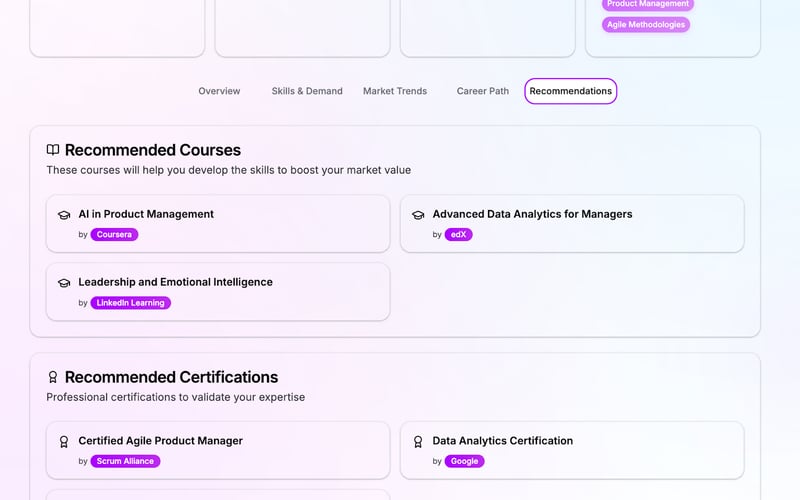The width and height of the screenshot is (800, 500).
Task: Click graduation cap icon for Leadership and Emotional Intelligence
Action: (64, 283)
